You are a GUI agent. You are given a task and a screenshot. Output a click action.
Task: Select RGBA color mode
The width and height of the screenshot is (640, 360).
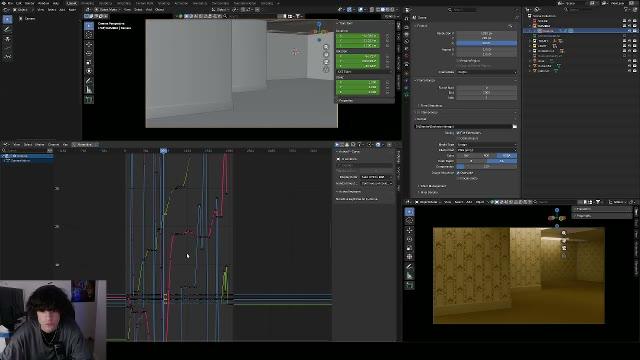tap(507, 156)
